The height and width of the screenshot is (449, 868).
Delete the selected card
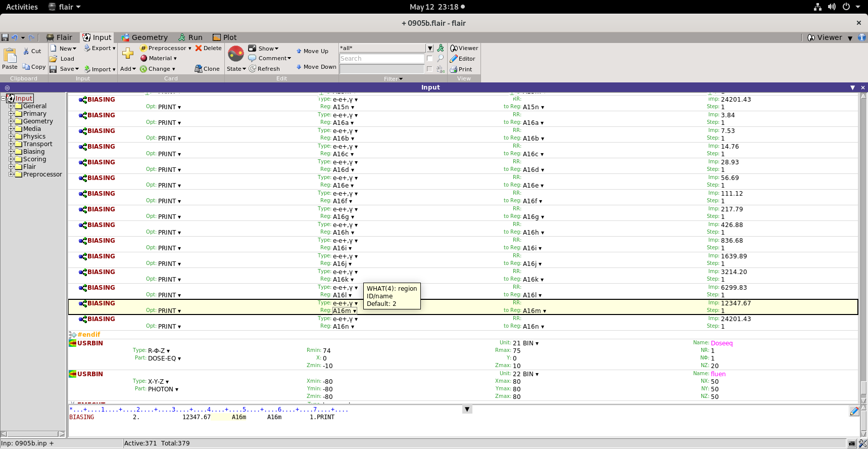coord(209,48)
